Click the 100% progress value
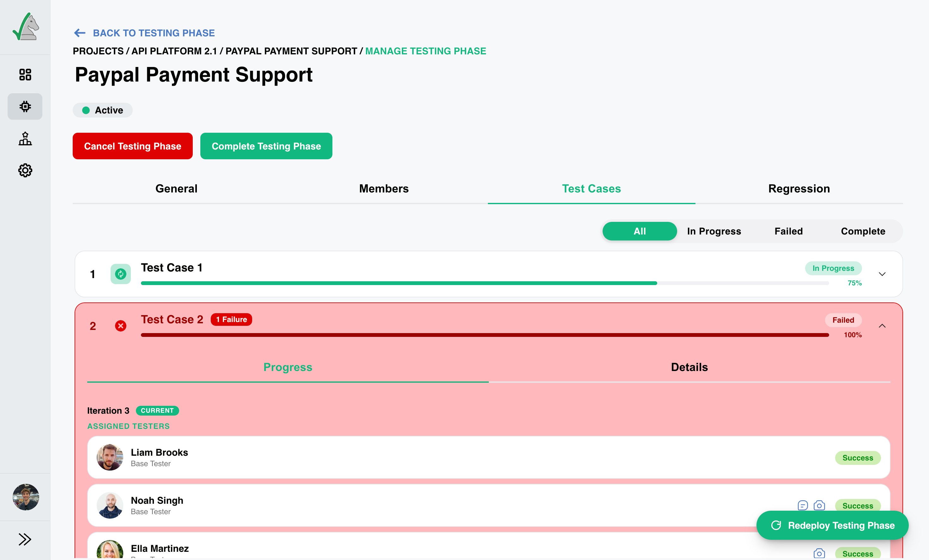929x560 pixels. click(x=853, y=335)
